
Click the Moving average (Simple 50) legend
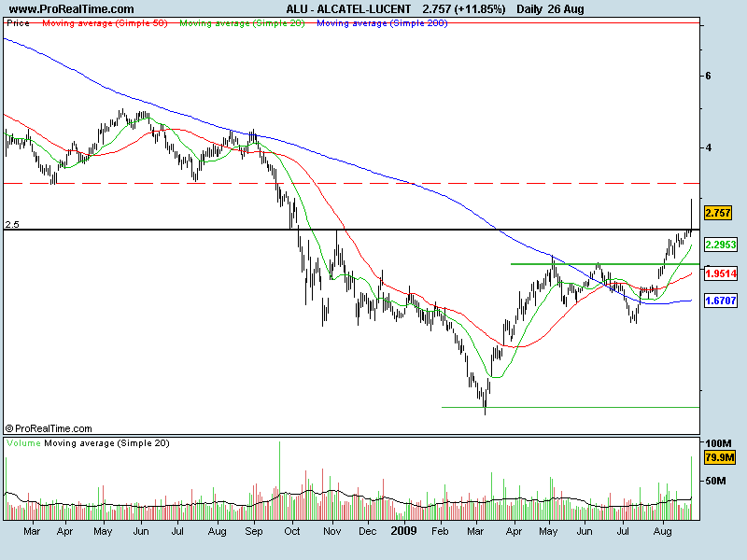click(x=105, y=22)
